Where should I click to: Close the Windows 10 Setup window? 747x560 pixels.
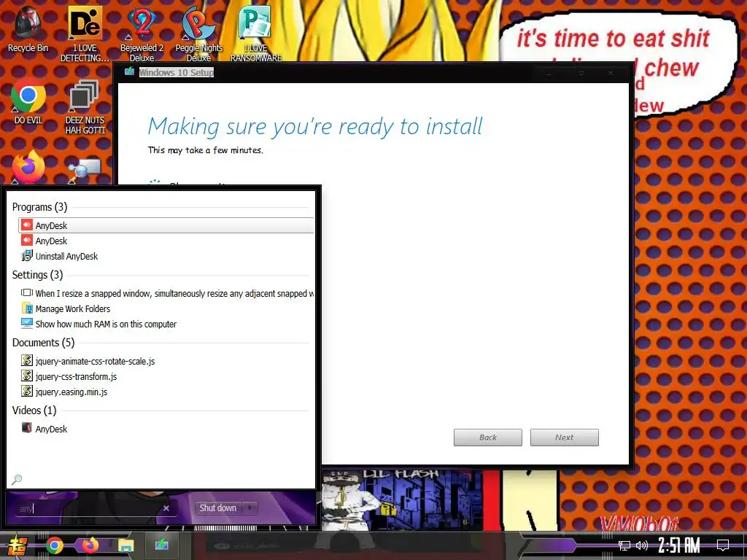point(611,74)
